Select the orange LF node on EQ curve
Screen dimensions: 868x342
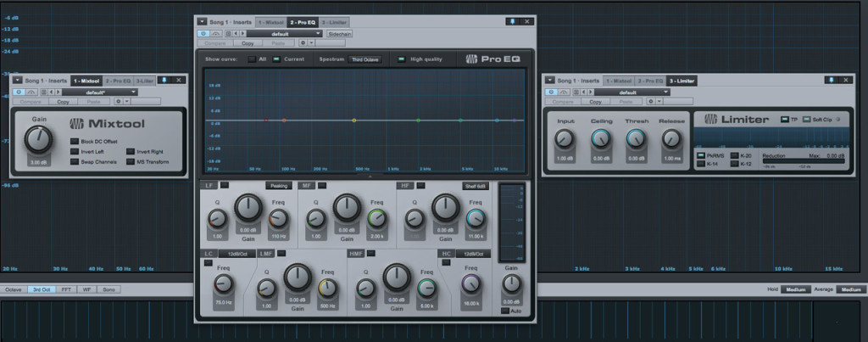284,121
